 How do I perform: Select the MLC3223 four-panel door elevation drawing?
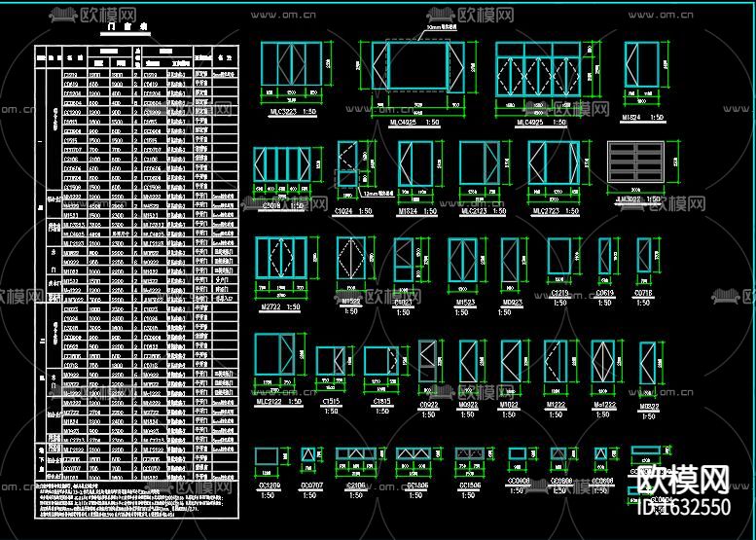291,64
